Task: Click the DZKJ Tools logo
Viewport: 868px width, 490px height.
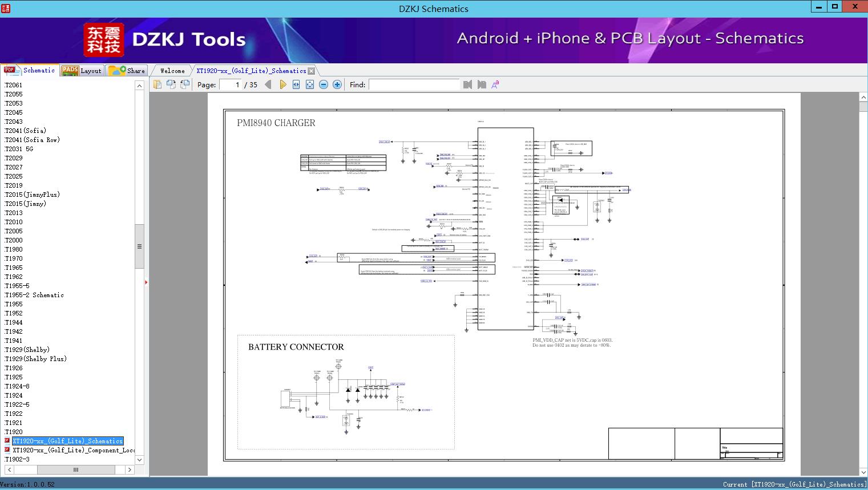Action: (165, 39)
